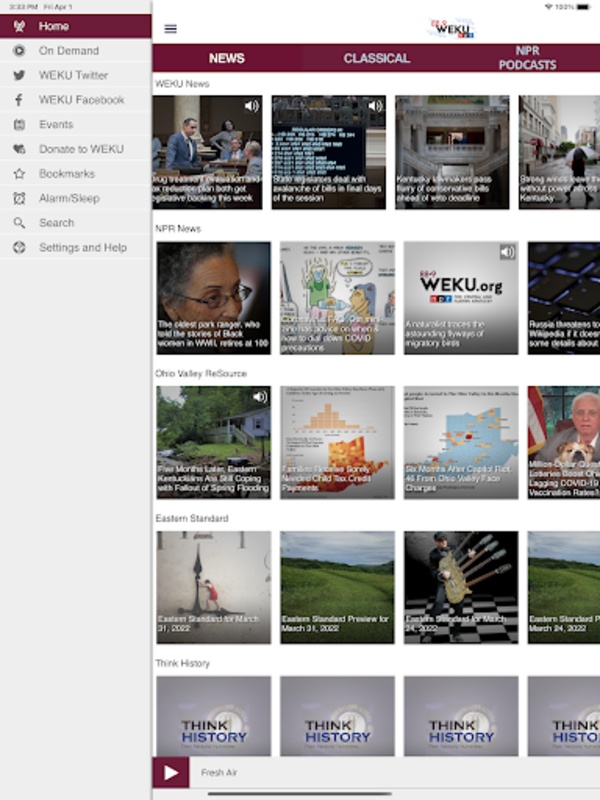Check battery icon in status bar

tap(584, 7)
